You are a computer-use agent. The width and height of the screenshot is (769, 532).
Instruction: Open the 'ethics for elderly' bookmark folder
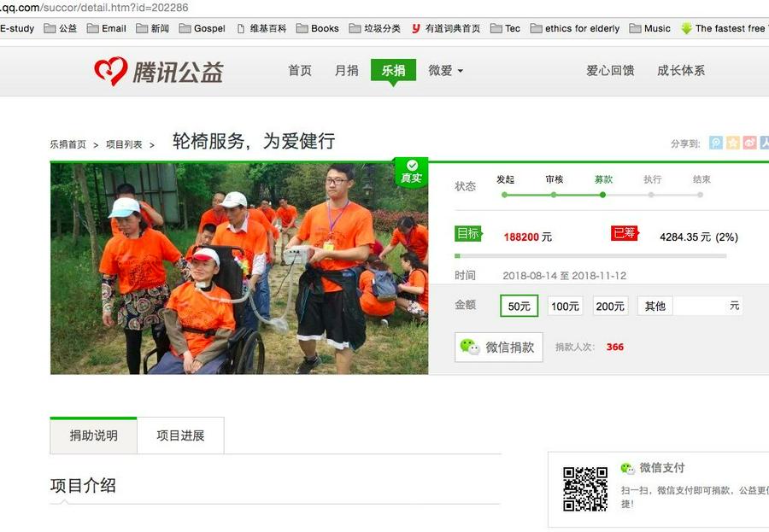pos(574,28)
